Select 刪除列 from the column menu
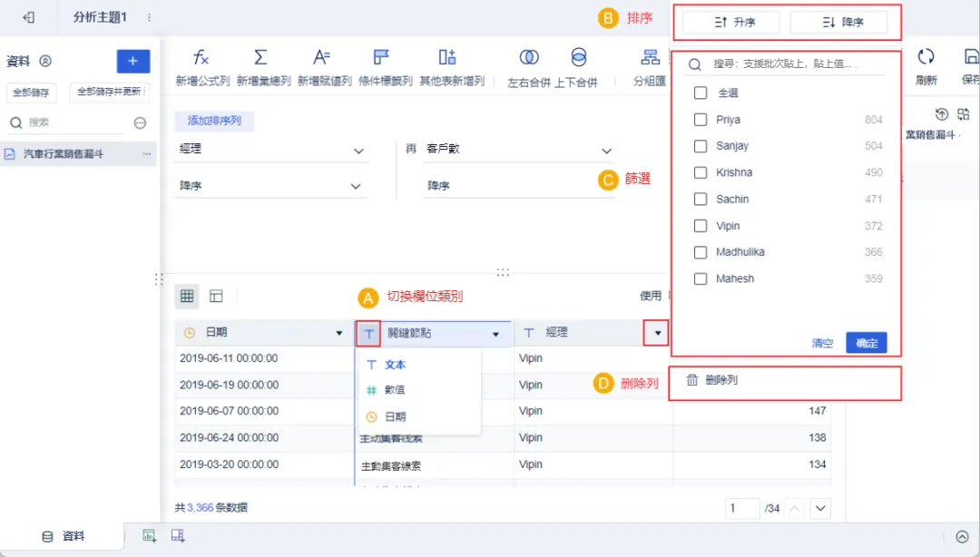980x557 pixels. point(720,381)
